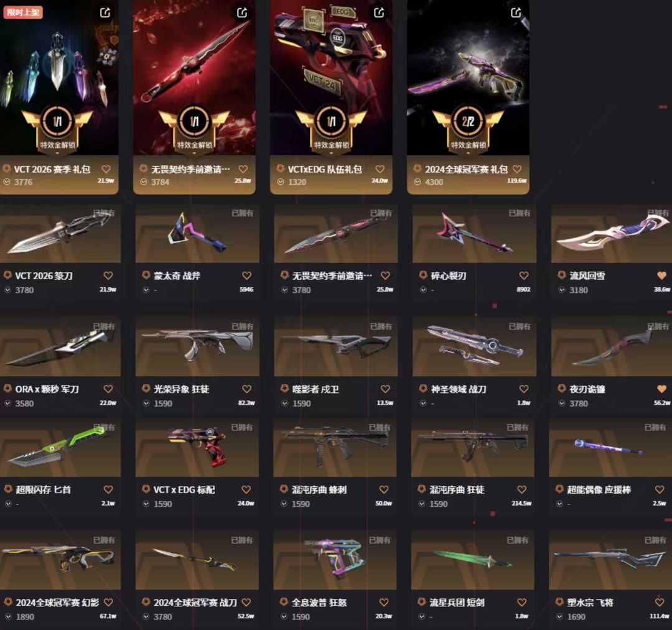Click share icon on VCTxEDG 队伍礼包 card
The width and height of the screenshot is (672, 630).
point(379,13)
